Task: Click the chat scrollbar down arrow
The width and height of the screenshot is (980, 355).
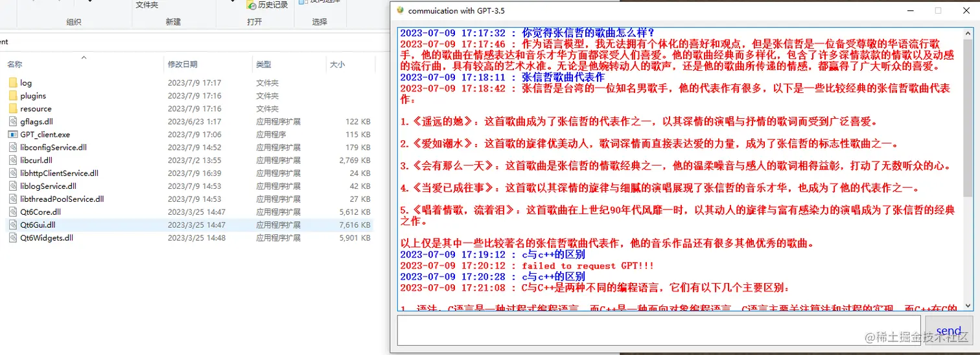Action: click(968, 306)
